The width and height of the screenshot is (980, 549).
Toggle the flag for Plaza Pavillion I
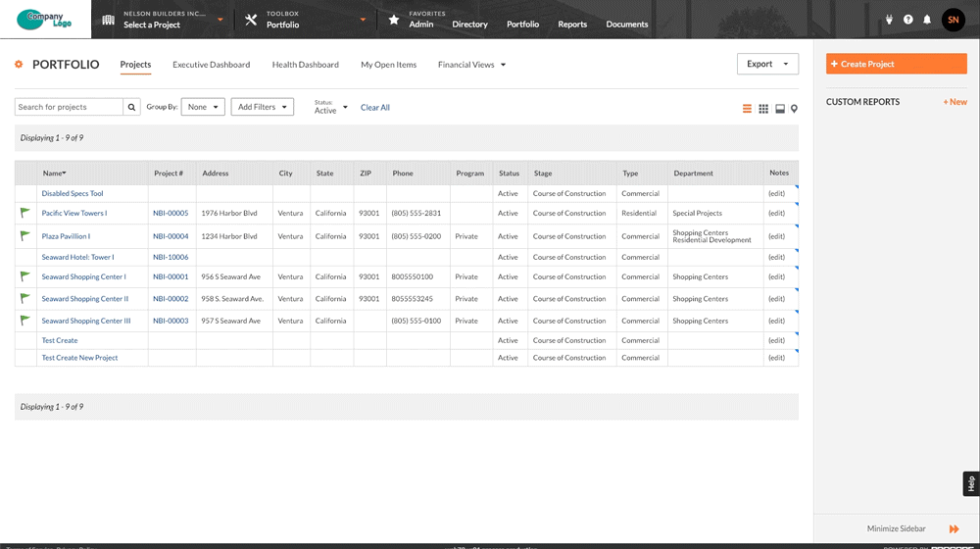click(x=25, y=236)
